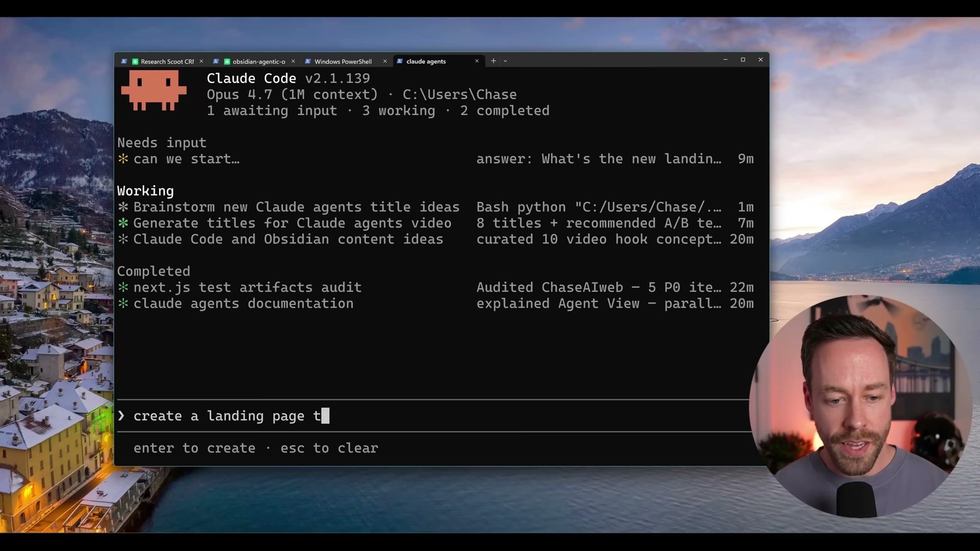Click the 'Working' section heading
980x551 pixels.
click(145, 191)
